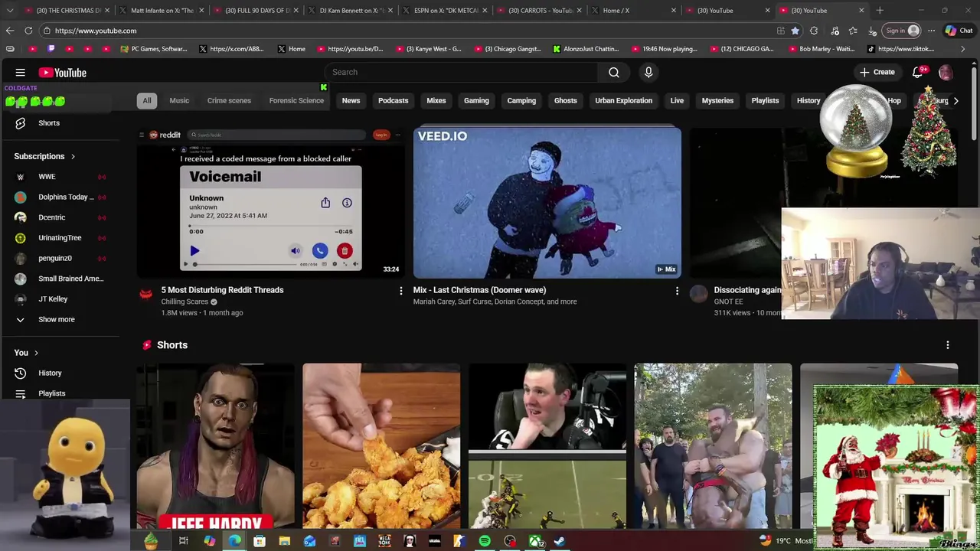Open the YouTube hamburger guide menu
The height and width of the screenshot is (551, 980).
pyautogui.click(x=21, y=73)
